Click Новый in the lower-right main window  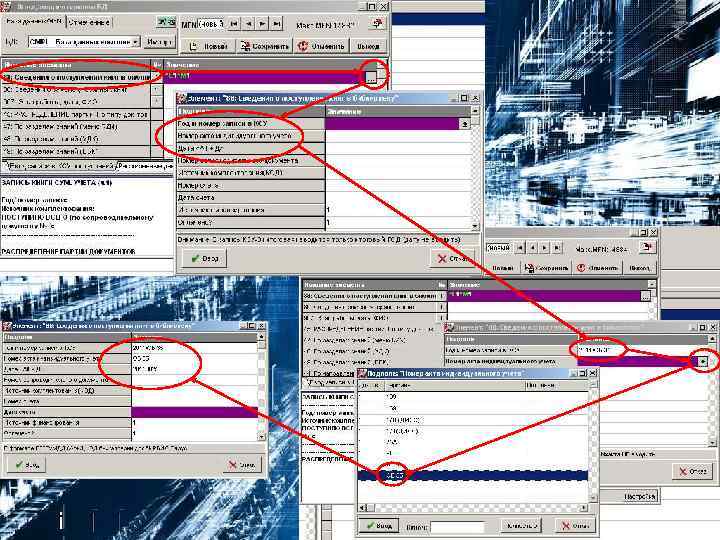coord(502,268)
